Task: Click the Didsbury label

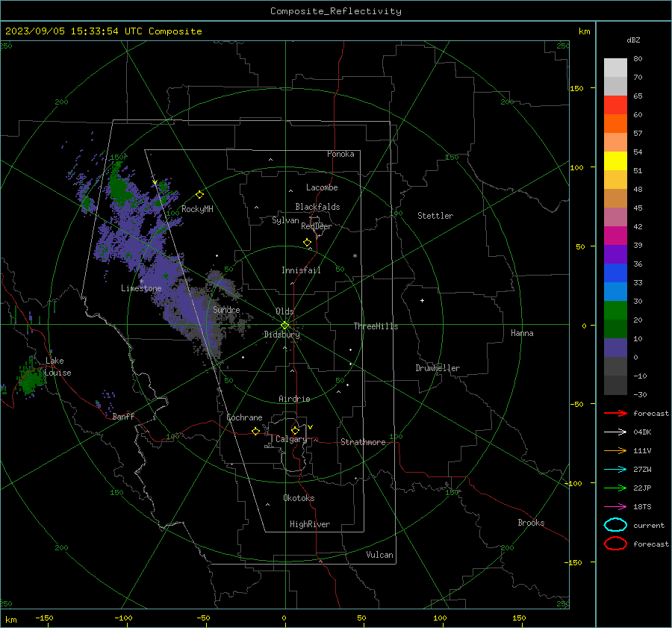Action: [x=281, y=335]
